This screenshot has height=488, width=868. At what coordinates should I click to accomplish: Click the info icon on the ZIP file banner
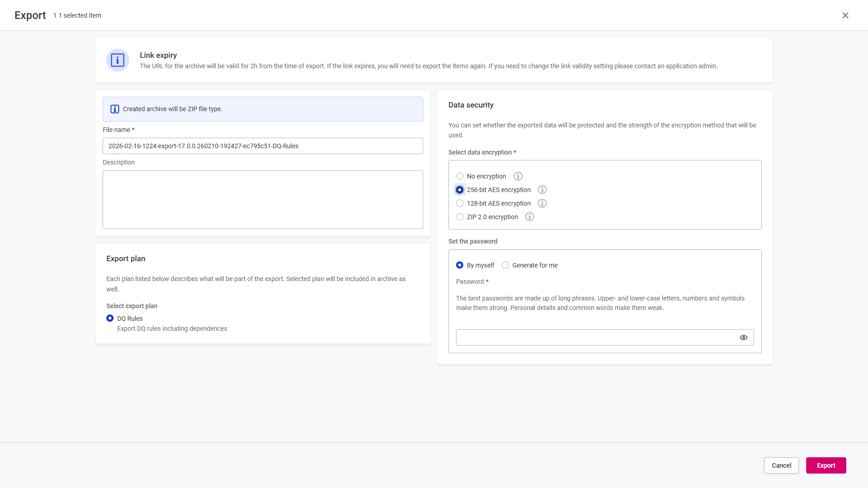(115, 109)
